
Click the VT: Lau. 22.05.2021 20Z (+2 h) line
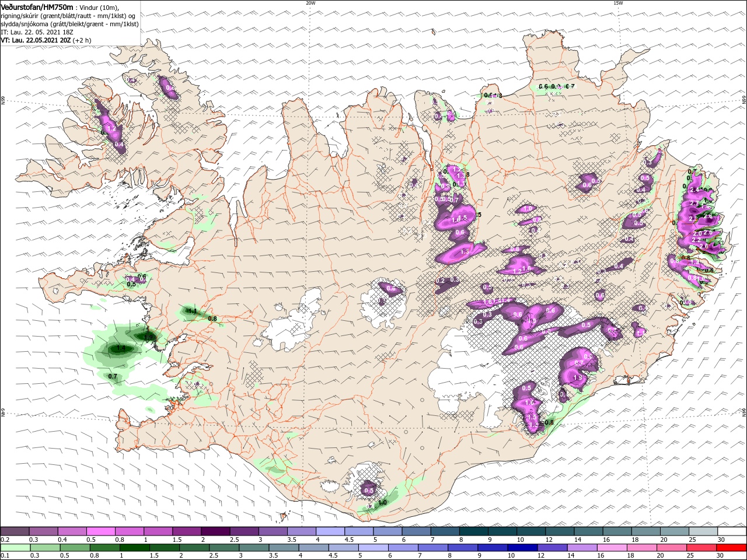tap(46, 40)
